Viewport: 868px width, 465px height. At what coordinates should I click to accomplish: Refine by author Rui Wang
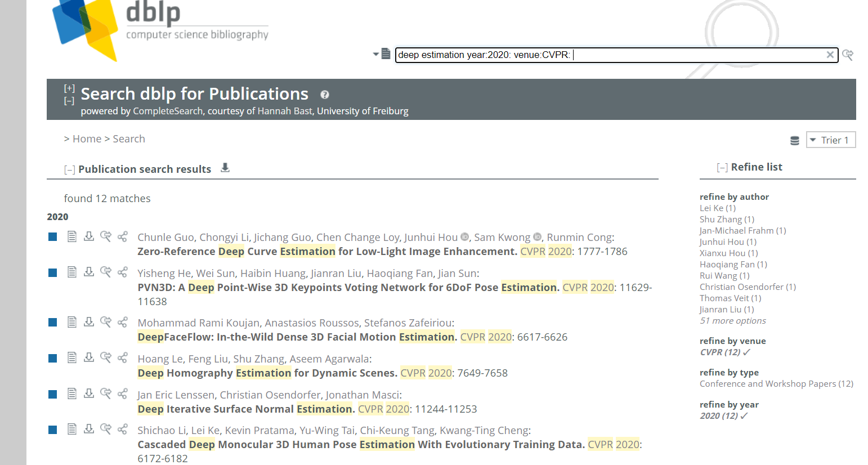(x=724, y=276)
